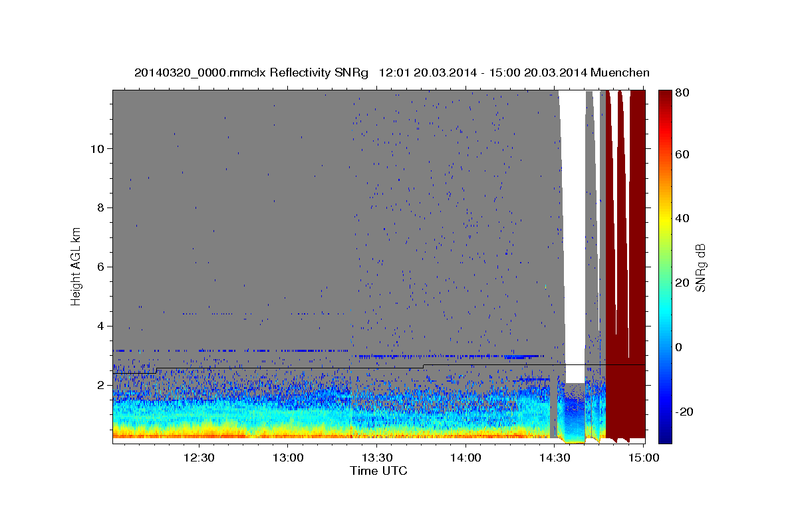Click the height tick label 10
The image size is (798, 532).
[98, 148]
